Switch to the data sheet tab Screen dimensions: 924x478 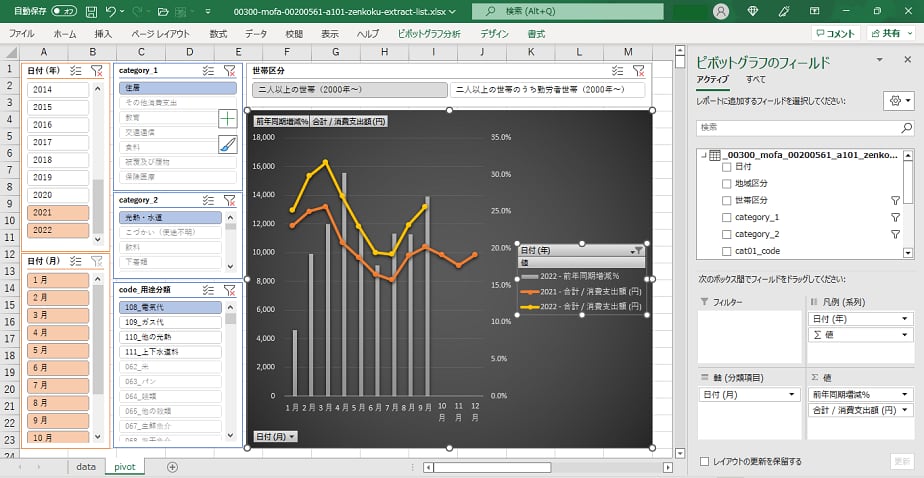[x=86, y=466]
